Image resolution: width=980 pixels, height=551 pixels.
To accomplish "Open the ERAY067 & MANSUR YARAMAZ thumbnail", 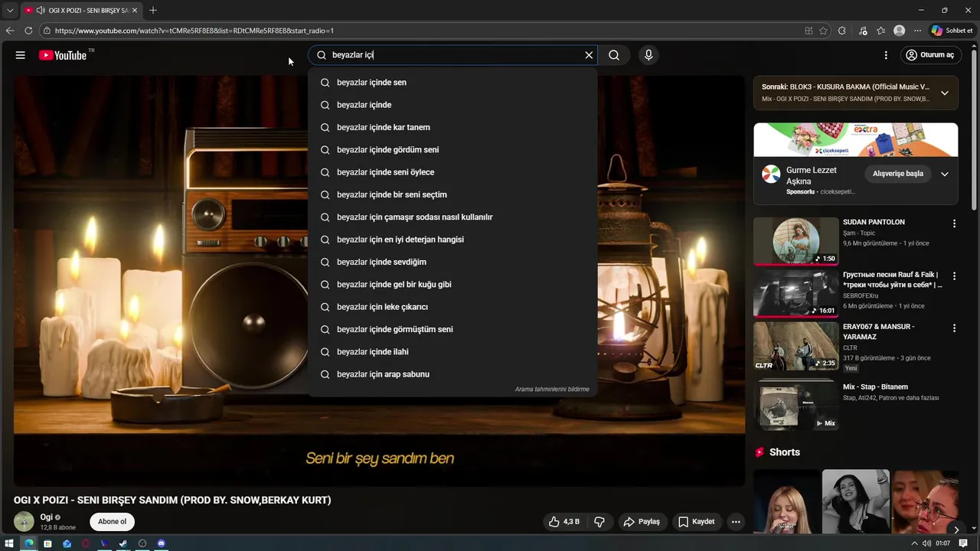I will pyautogui.click(x=795, y=346).
